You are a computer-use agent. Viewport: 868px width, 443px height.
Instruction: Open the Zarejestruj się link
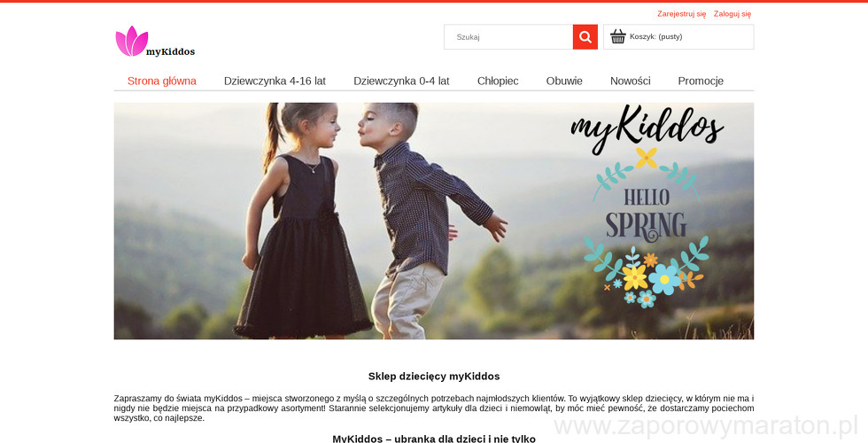(681, 14)
